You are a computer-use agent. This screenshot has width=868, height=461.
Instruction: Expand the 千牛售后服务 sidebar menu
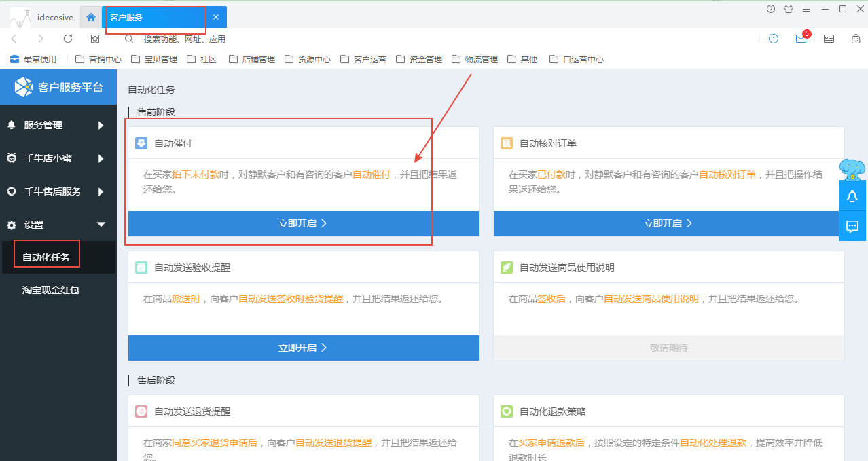point(58,191)
